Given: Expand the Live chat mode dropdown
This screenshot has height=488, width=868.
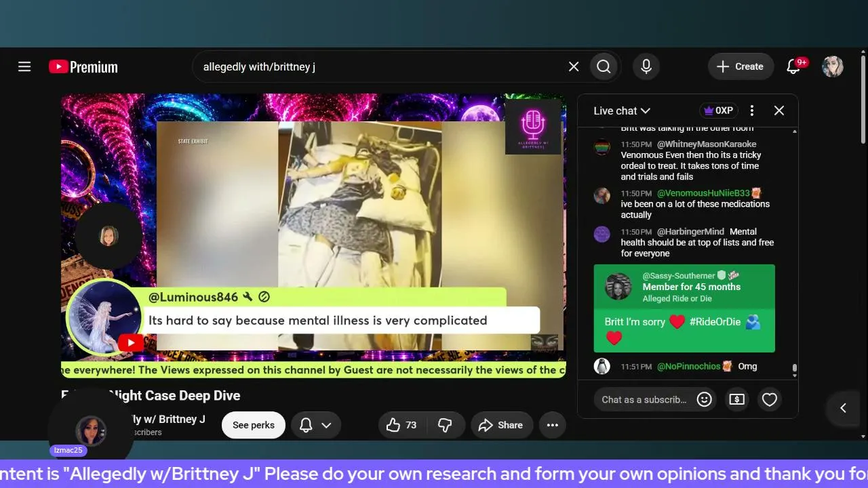Looking at the screenshot, I should 622,110.
